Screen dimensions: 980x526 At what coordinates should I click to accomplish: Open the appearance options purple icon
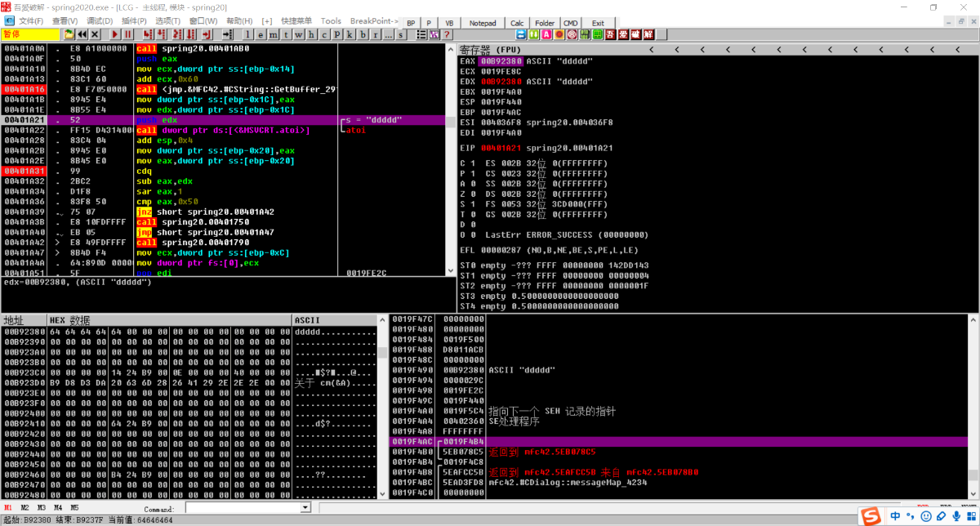pyautogui.click(x=434, y=34)
